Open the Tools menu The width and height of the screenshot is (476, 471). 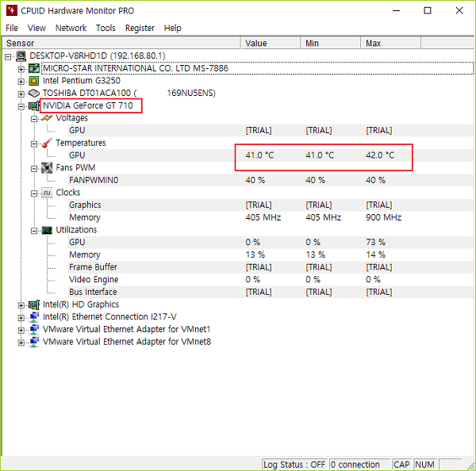pyautogui.click(x=106, y=28)
